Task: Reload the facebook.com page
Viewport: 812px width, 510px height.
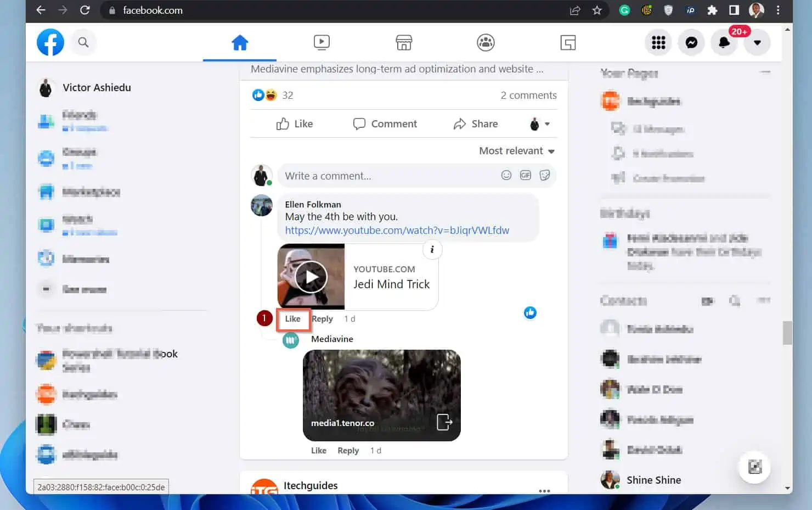Action: click(x=84, y=10)
